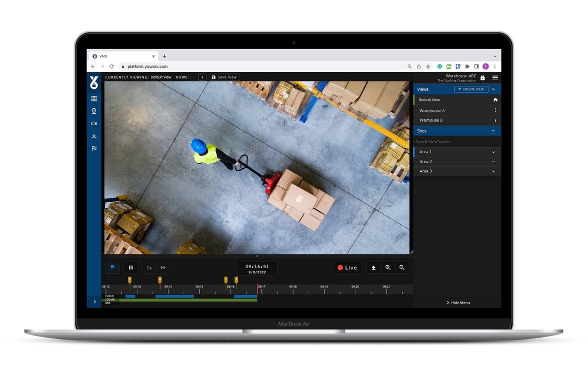Viewport: 588px width, 376px height.
Task: Click the fast-forward playback control
Action: coord(162,268)
